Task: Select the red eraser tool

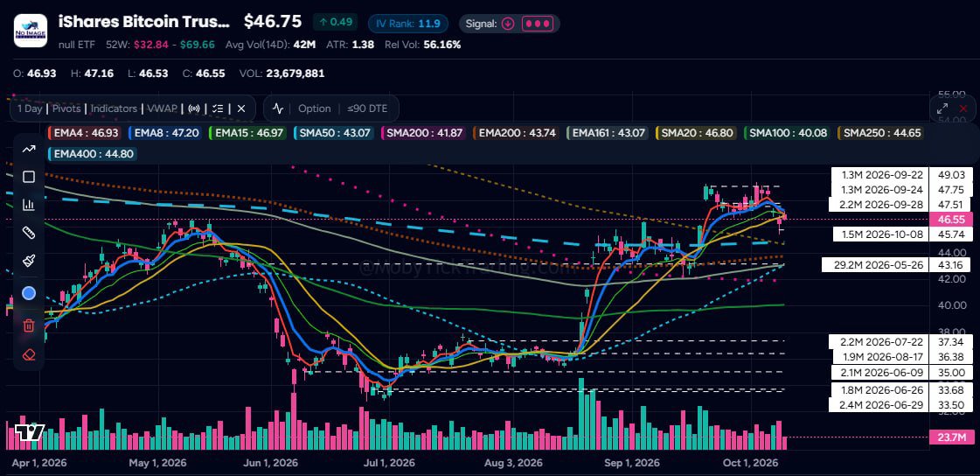Action: (28, 354)
